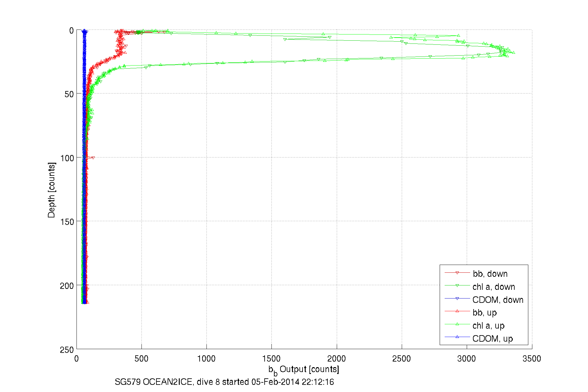Click the x-axis tick label 2500
Image resolution: width=588 pixels, height=392 pixels.
click(x=401, y=359)
